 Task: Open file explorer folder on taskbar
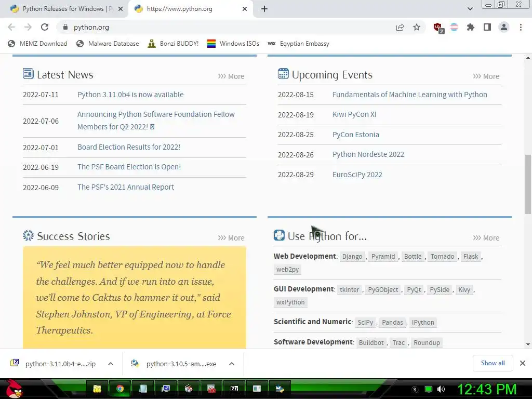(97, 389)
